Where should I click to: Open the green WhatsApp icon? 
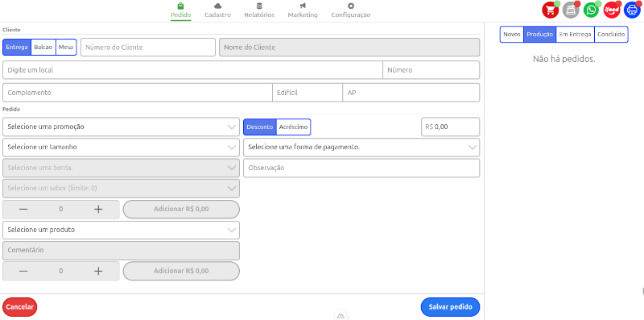[591, 10]
